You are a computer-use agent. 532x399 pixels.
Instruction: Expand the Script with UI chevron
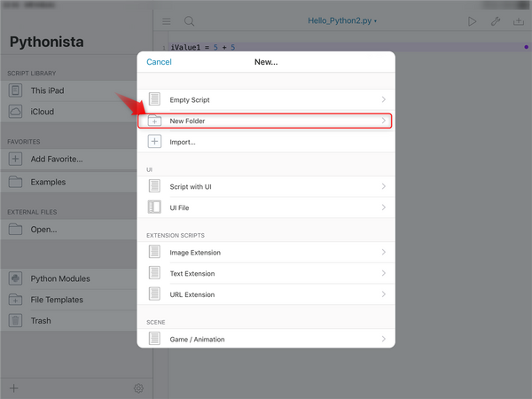click(383, 187)
